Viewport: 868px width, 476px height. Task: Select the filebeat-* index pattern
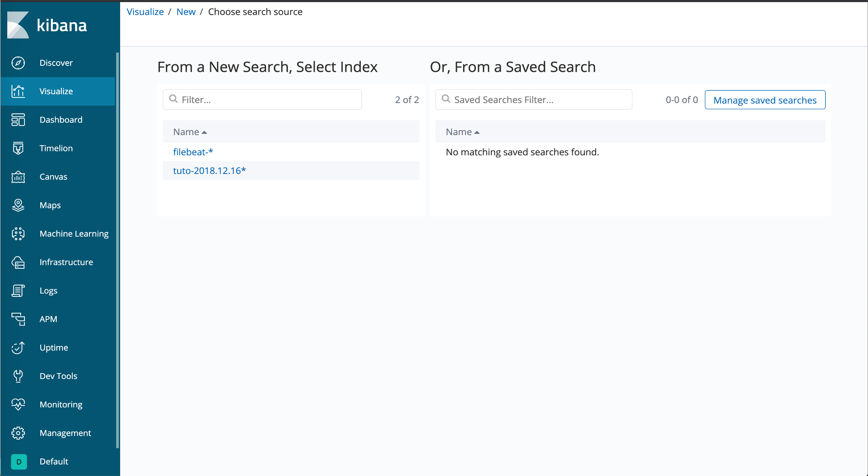[x=193, y=152]
